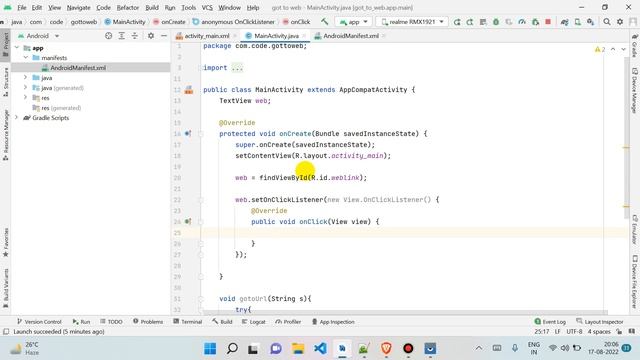Click gutter icon beside MainActivity class line
This screenshot has height=360, width=640.
pyautogui.click(x=189, y=90)
